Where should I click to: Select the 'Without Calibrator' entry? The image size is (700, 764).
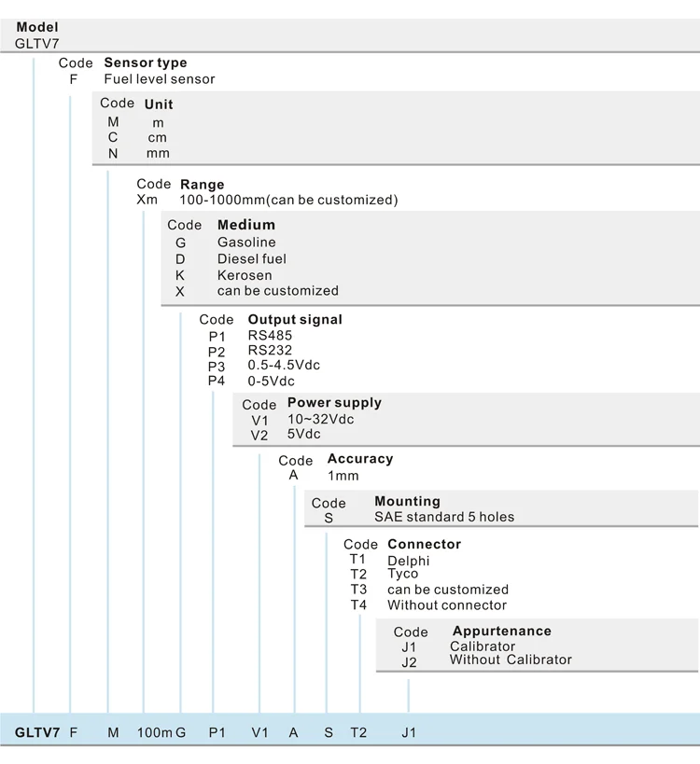pyautogui.click(x=511, y=660)
